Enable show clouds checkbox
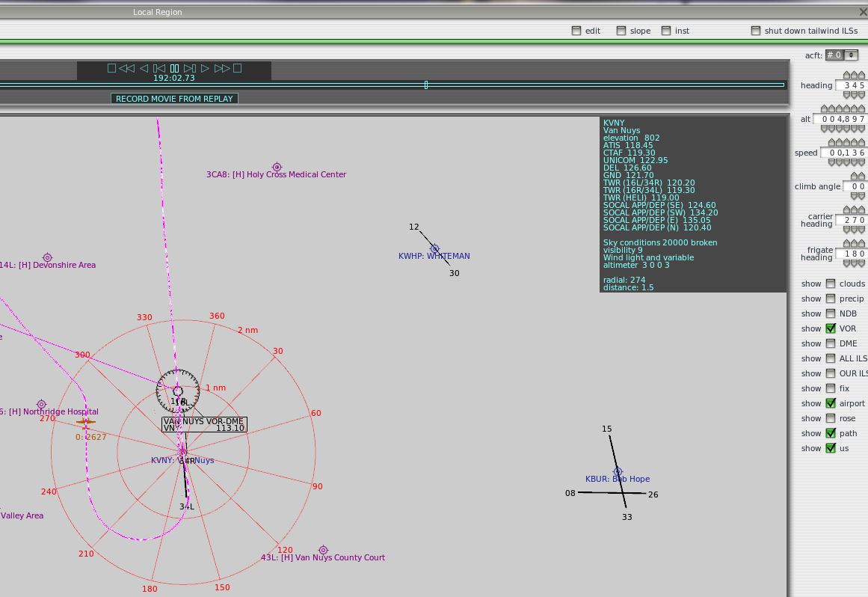The height and width of the screenshot is (597, 868). pyautogui.click(x=831, y=284)
